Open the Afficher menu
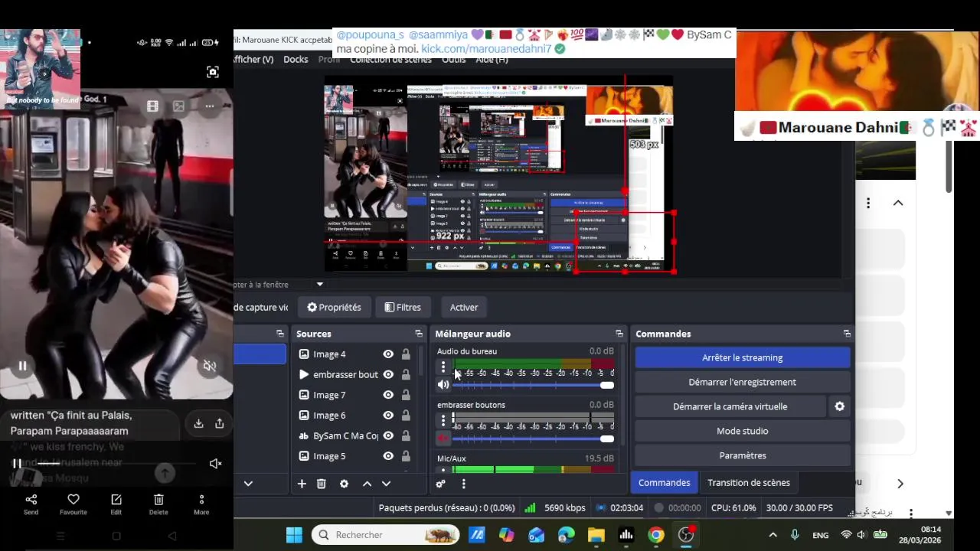980x551 pixels. tap(253, 60)
